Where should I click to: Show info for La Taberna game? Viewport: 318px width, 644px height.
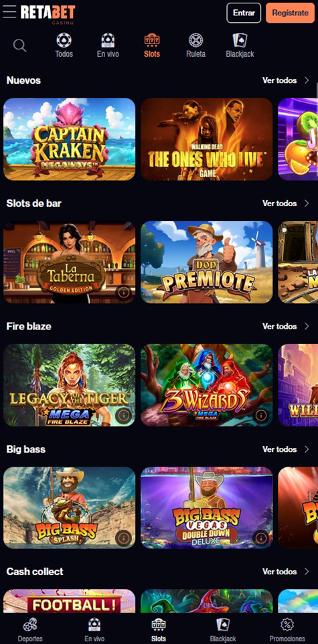(x=124, y=292)
